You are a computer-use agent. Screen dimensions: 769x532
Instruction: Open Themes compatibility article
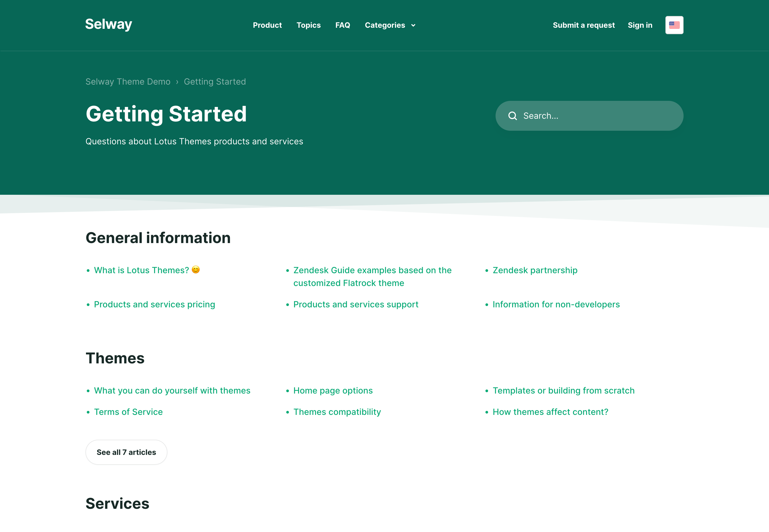337,412
